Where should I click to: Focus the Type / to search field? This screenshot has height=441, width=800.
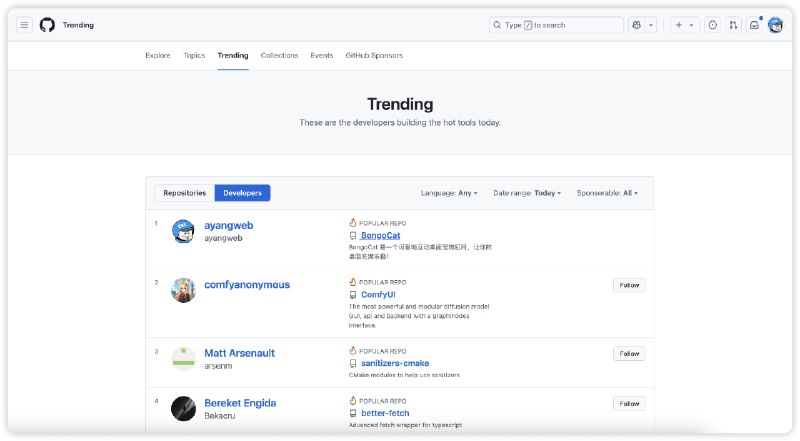pos(556,25)
